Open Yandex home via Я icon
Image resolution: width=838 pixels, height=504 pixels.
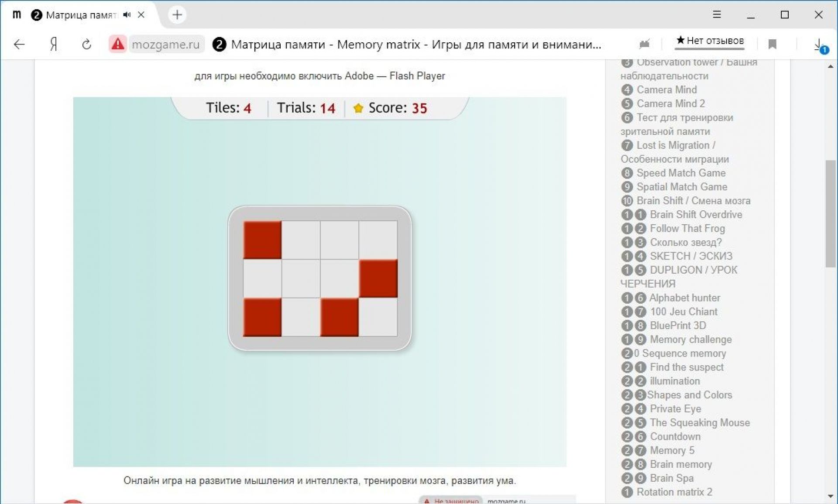coord(53,44)
